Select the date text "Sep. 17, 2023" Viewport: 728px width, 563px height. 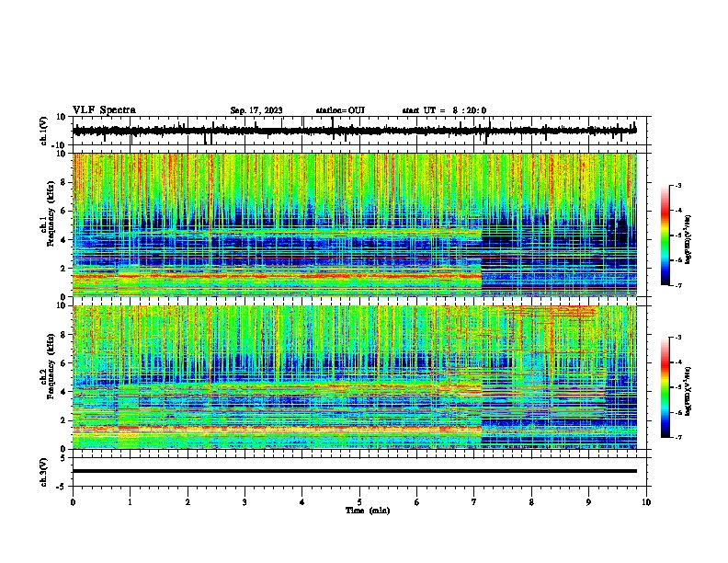[256, 110]
